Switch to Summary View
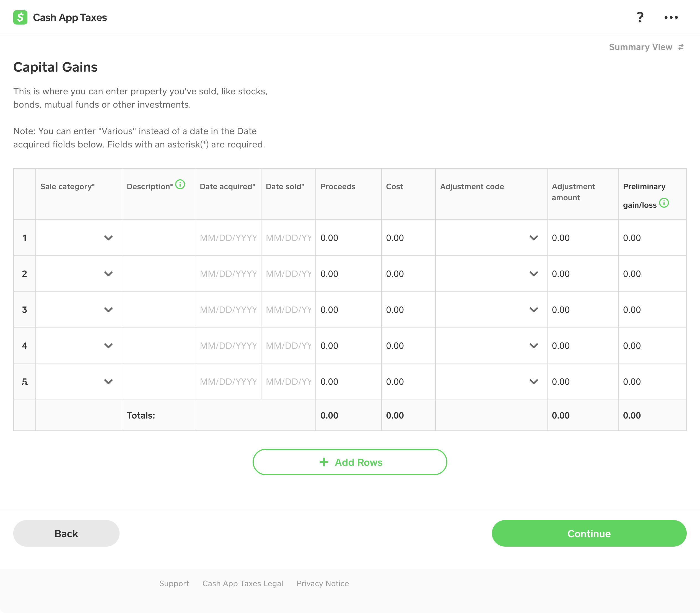 coord(646,47)
